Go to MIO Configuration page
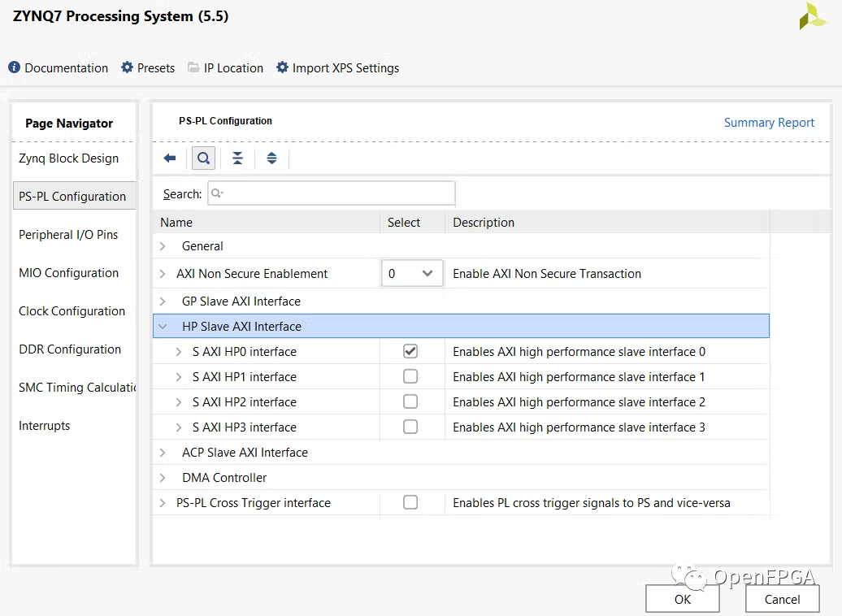Image resolution: width=842 pixels, height=616 pixels. click(x=68, y=273)
